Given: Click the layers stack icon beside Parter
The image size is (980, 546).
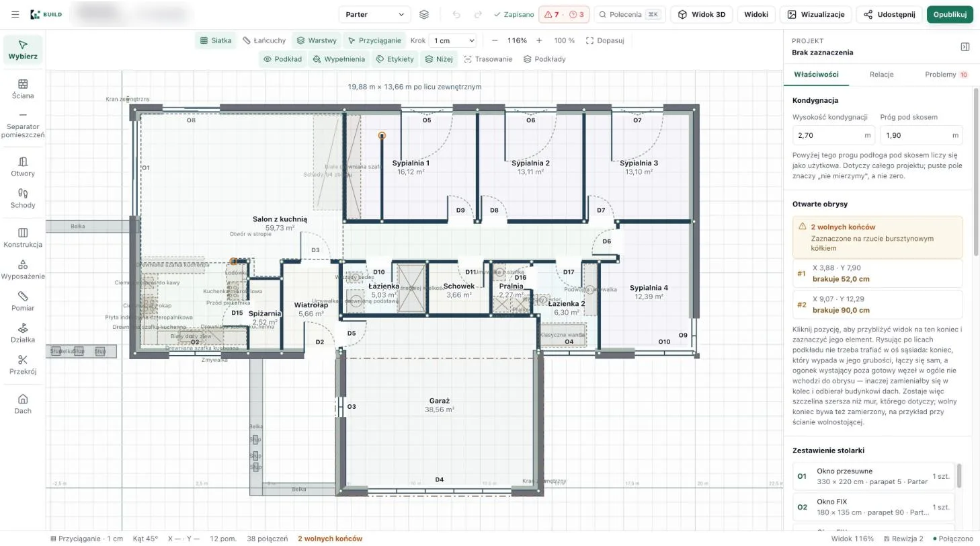Looking at the screenshot, I should pos(423,14).
